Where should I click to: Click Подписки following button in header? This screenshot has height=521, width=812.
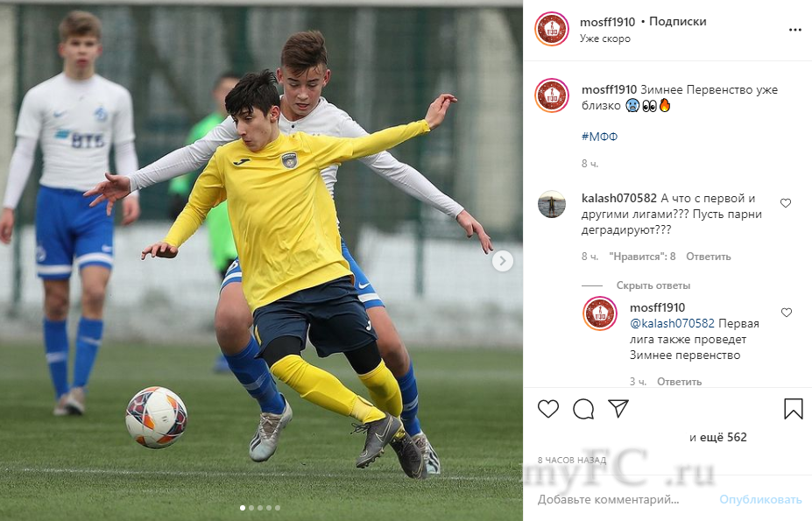(x=677, y=22)
